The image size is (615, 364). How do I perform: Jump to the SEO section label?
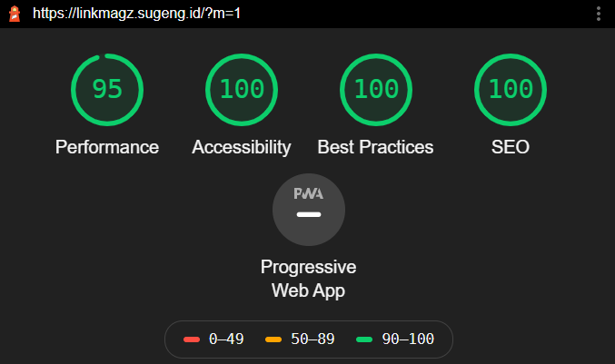[511, 147]
